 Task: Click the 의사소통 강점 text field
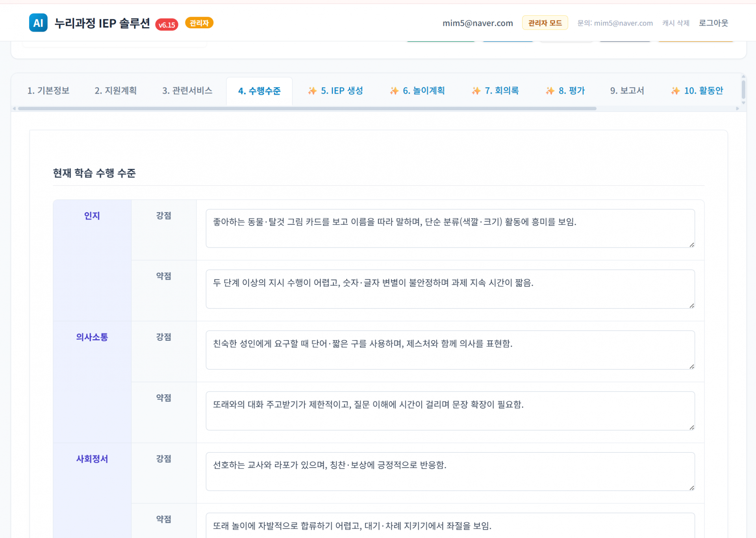(x=450, y=350)
